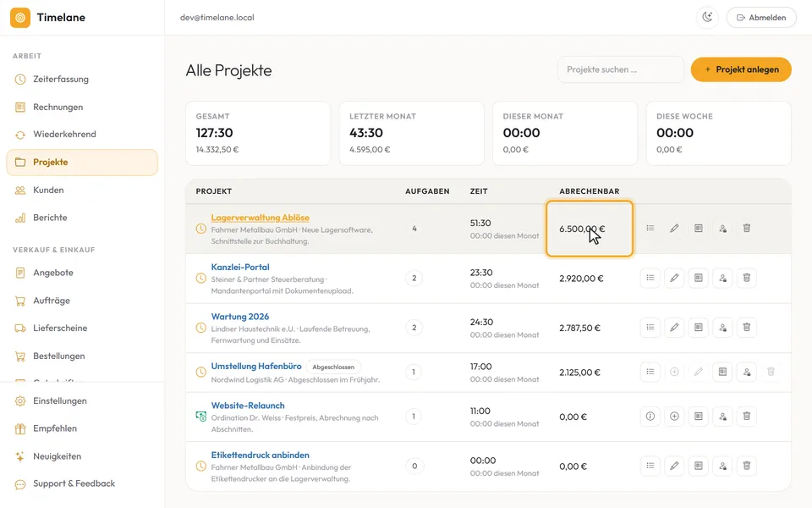This screenshot has height=508, width=812.
Task: Open Berichte in the sidebar
Action: tap(82, 218)
